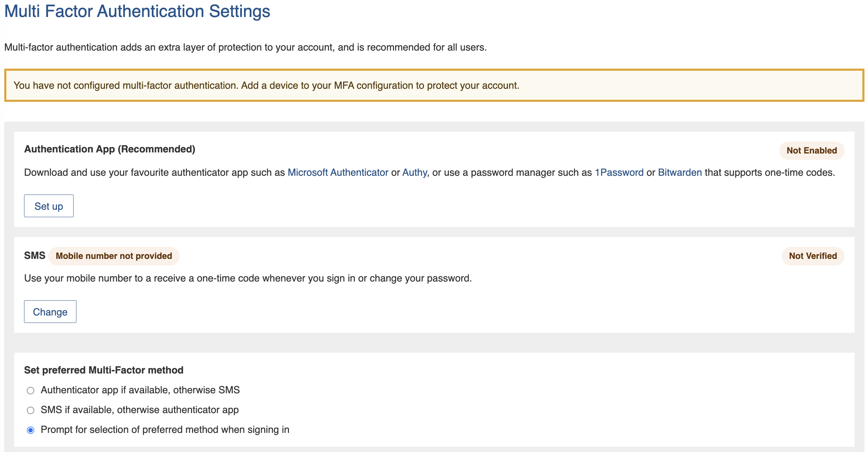Open the Microsoft Authenticator link
The image size is (868, 452).
338,172
